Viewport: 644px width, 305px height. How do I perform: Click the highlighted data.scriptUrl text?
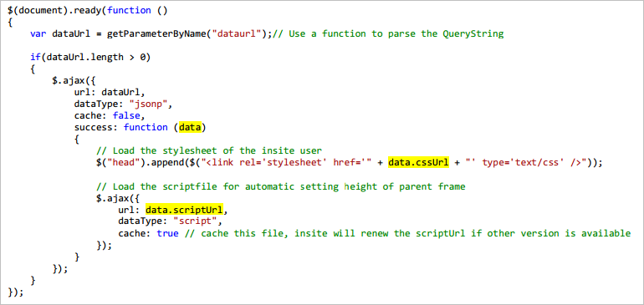click(184, 211)
